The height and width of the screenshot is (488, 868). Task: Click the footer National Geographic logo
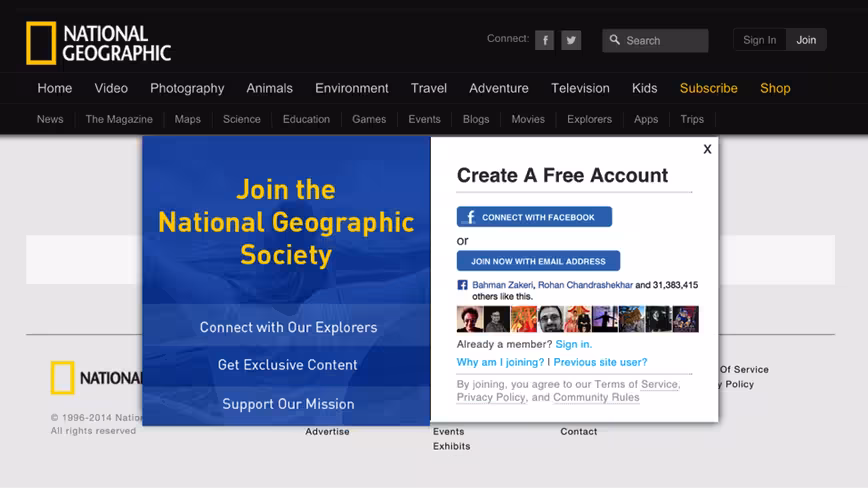[97, 378]
